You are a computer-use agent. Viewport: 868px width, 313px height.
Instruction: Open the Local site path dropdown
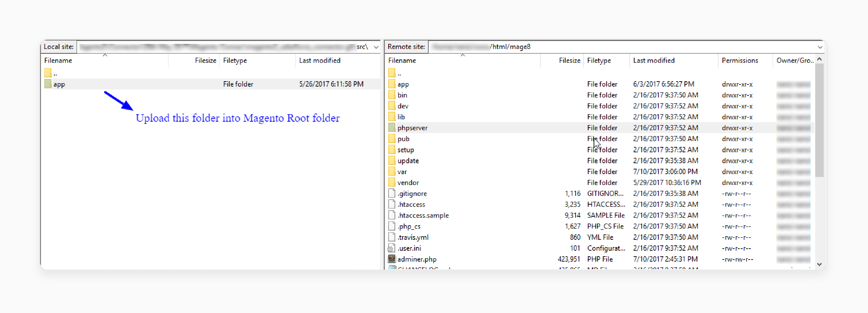pos(376,47)
